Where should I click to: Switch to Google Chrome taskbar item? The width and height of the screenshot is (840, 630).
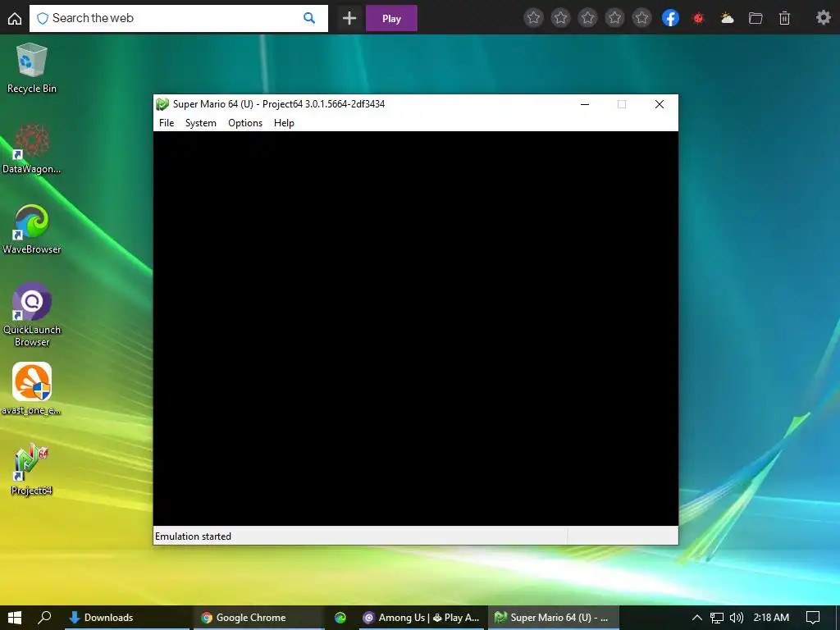pos(258,618)
